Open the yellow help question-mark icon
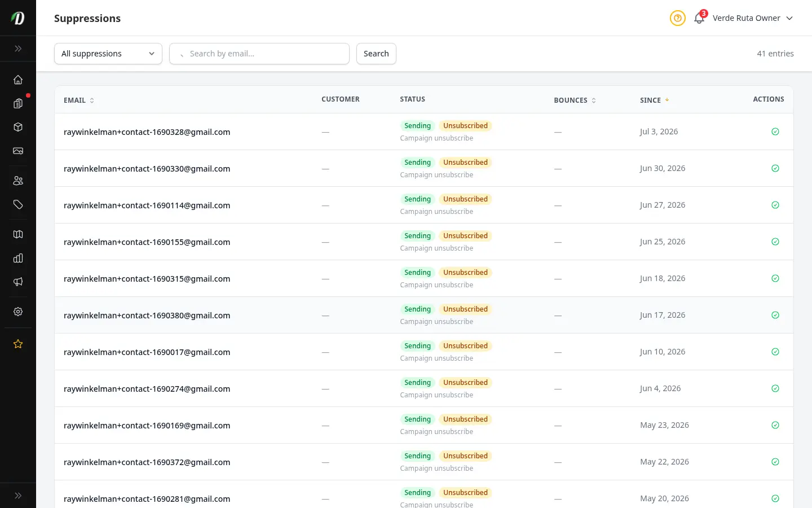This screenshot has width=812, height=508. 678,18
